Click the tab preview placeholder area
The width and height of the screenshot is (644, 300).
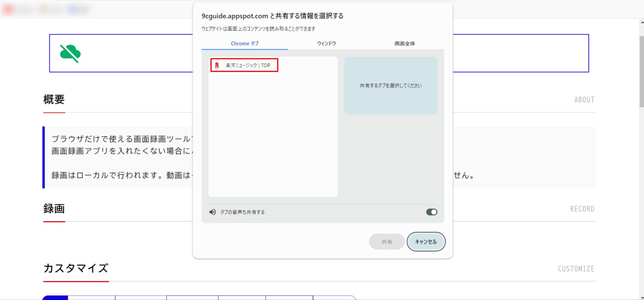[391, 85]
